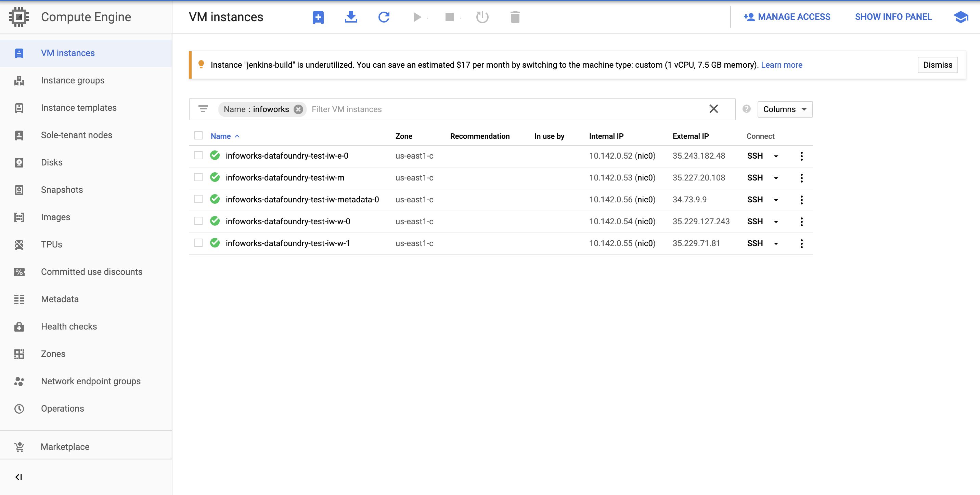
Task: Open more actions for iw-w-1 instance
Action: pyautogui.click(x=802, y=243)
